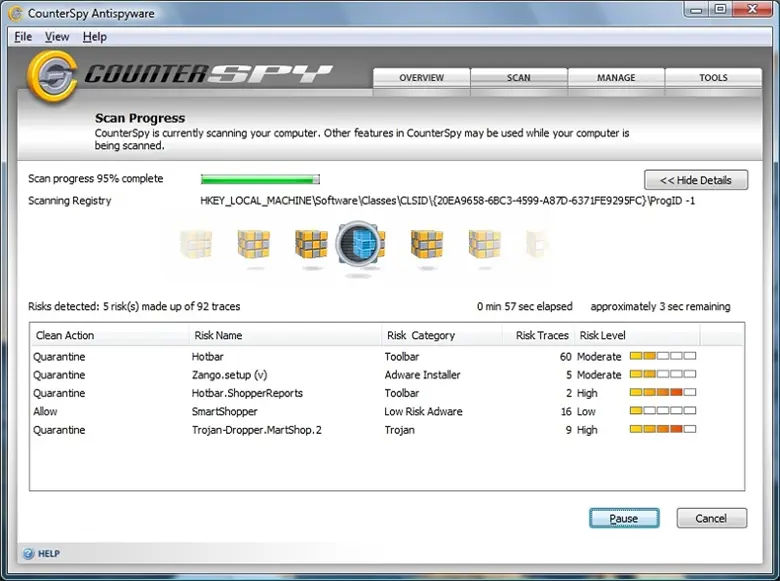The width and height of the screenshot is (780, 581).
Task: Click Trojan-Dropper.MartShop.2 risk level bar
Action: [663, 429]
